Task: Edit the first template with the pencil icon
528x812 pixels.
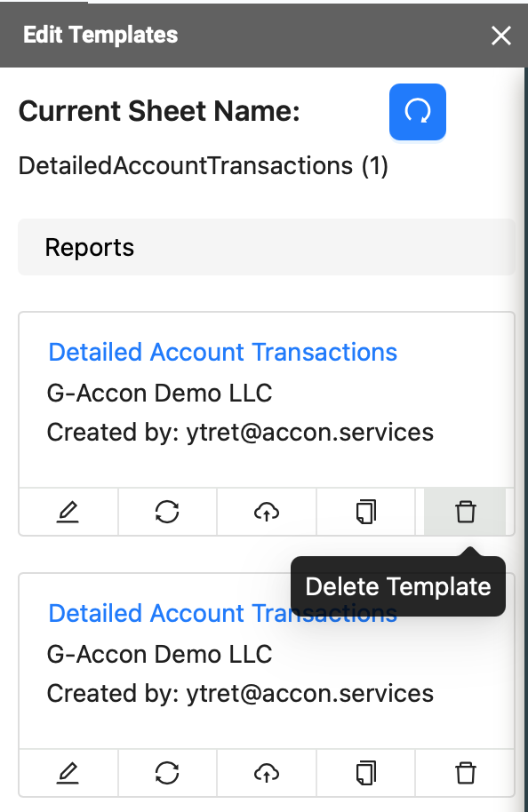Action: coord(68,512)
